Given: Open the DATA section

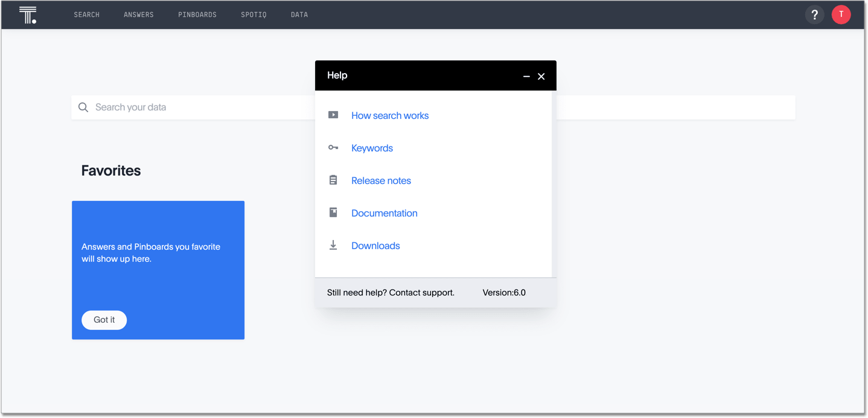Looking at the screenshot, I should [299, 14].
